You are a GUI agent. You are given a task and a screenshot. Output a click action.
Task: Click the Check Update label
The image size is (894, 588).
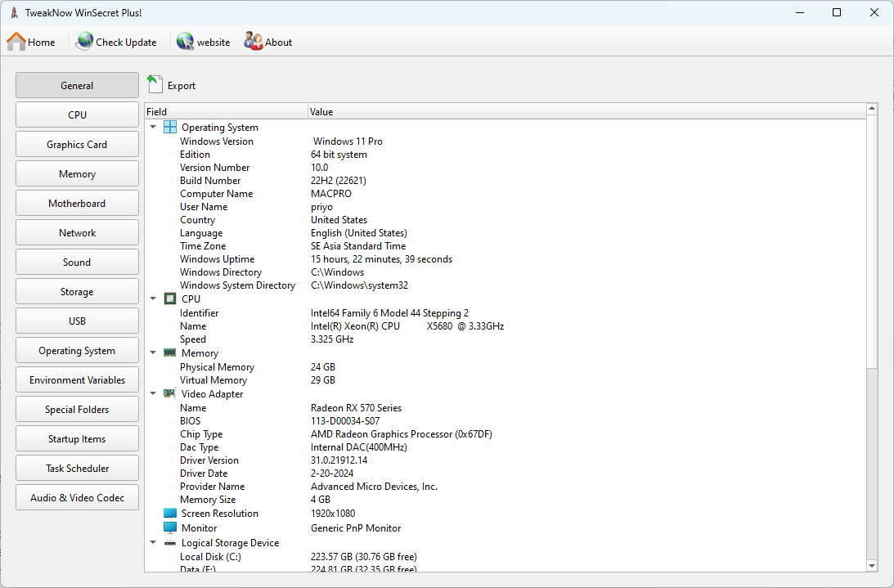coord(126,43)
